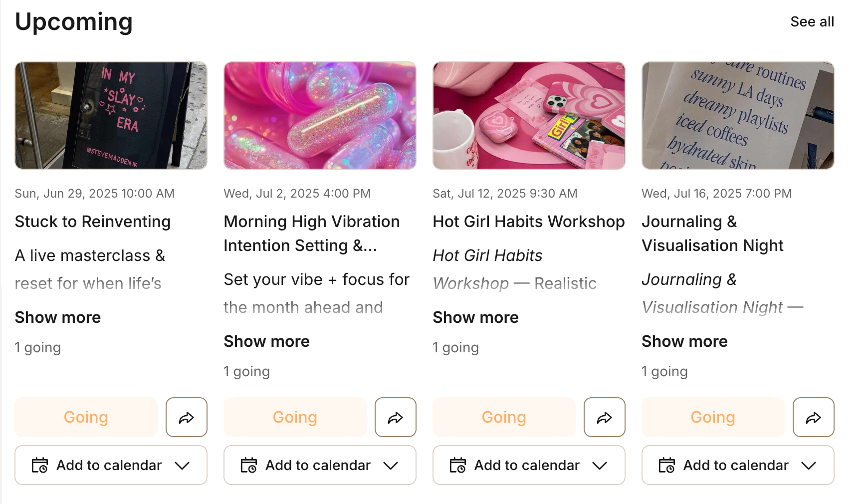The width and height of the screenshot is (868, 504).
Task: Open Add to calendar for Morning High Vibration
Action: (x=320, y=465)
